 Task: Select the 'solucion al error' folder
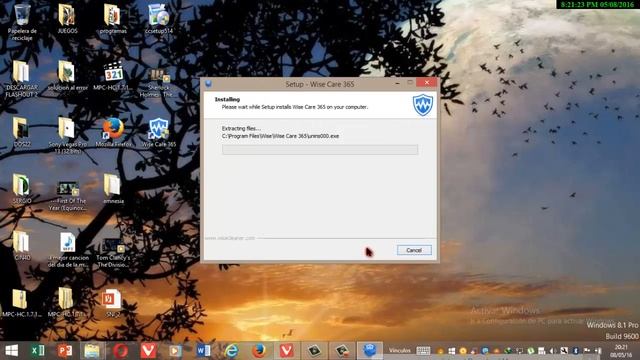click(67, 76)
